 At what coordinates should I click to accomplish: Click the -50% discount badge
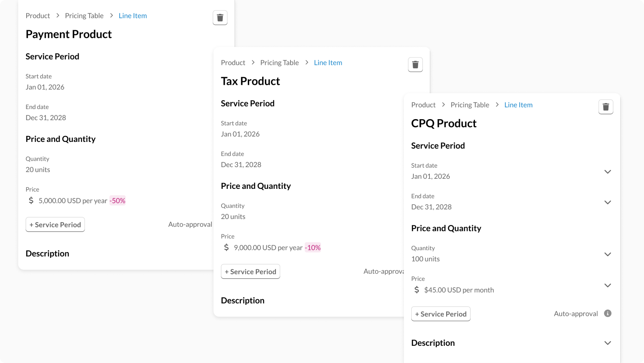point(118,200)
